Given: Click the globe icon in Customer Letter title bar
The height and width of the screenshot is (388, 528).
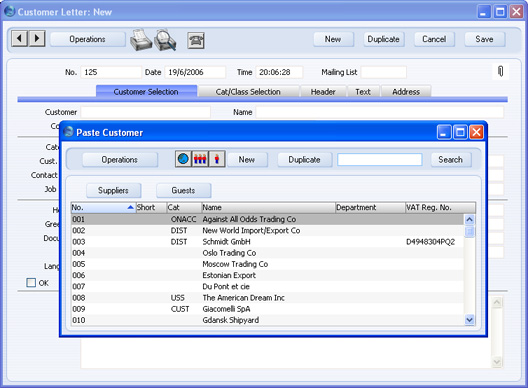Looking at the screenshot, I should point(10,11).
